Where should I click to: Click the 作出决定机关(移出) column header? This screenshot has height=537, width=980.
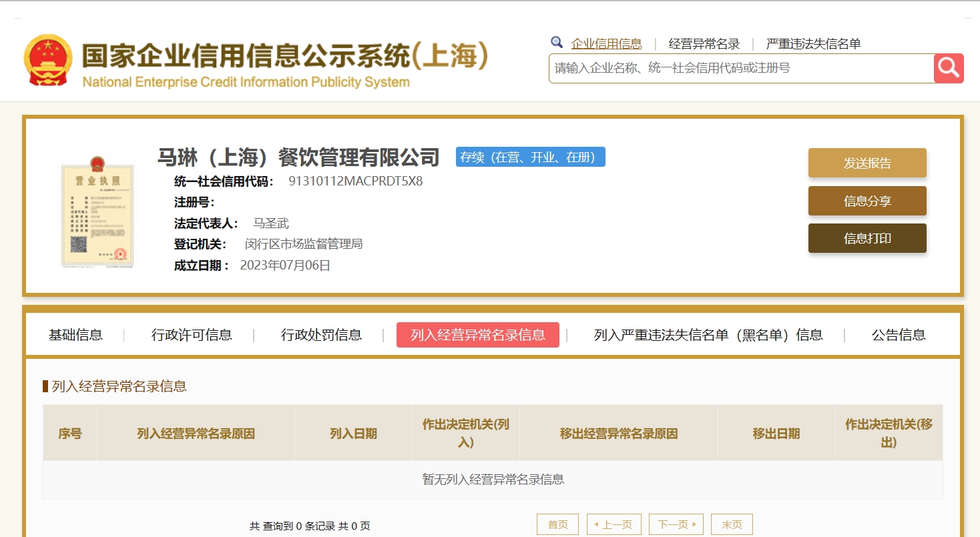[x=889, y=434]
